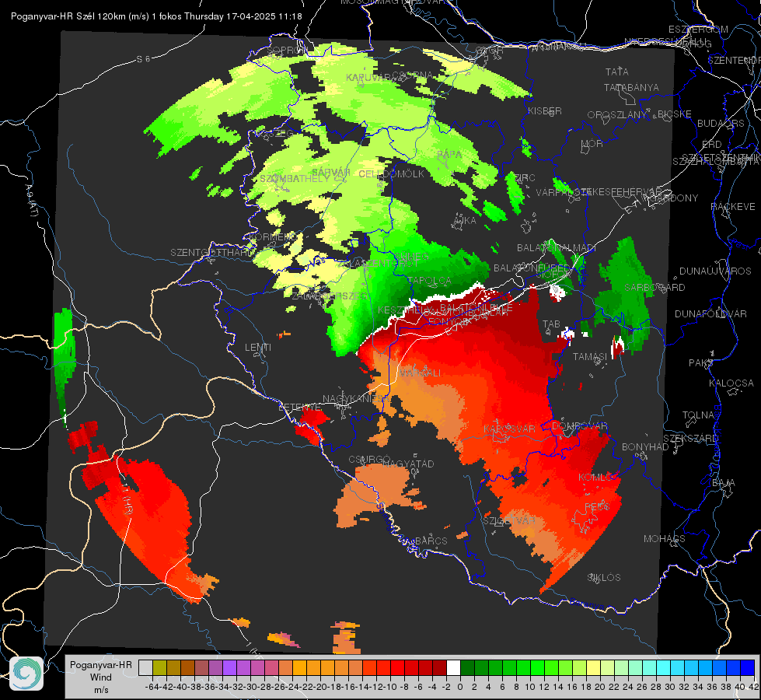Click the KISBER label on the map

coord(545,110)
